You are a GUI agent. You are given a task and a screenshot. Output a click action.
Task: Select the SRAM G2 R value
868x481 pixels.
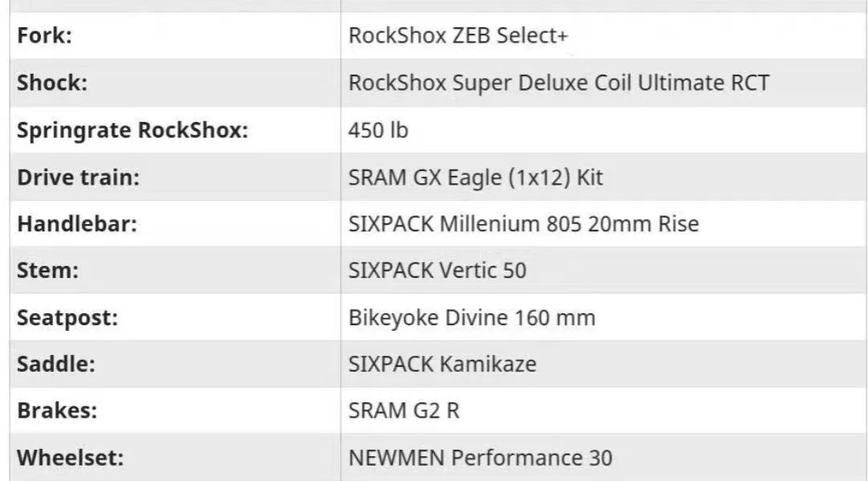(403, 411)
